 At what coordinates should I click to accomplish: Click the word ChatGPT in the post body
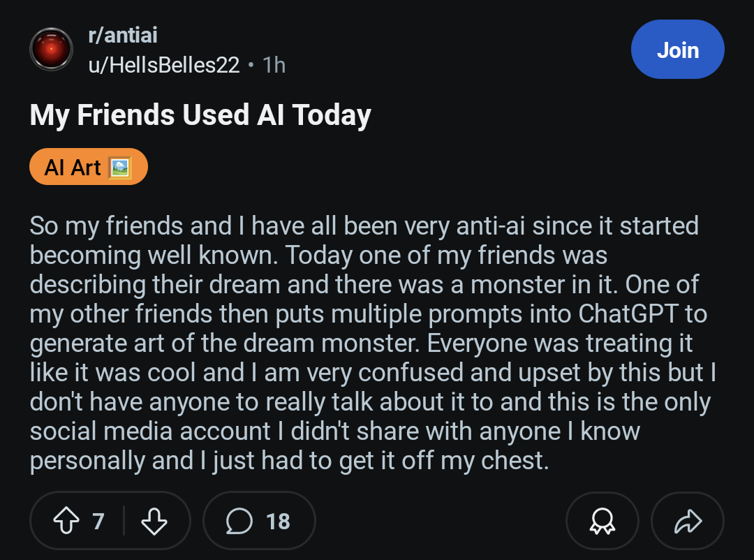tap(628, 314)
